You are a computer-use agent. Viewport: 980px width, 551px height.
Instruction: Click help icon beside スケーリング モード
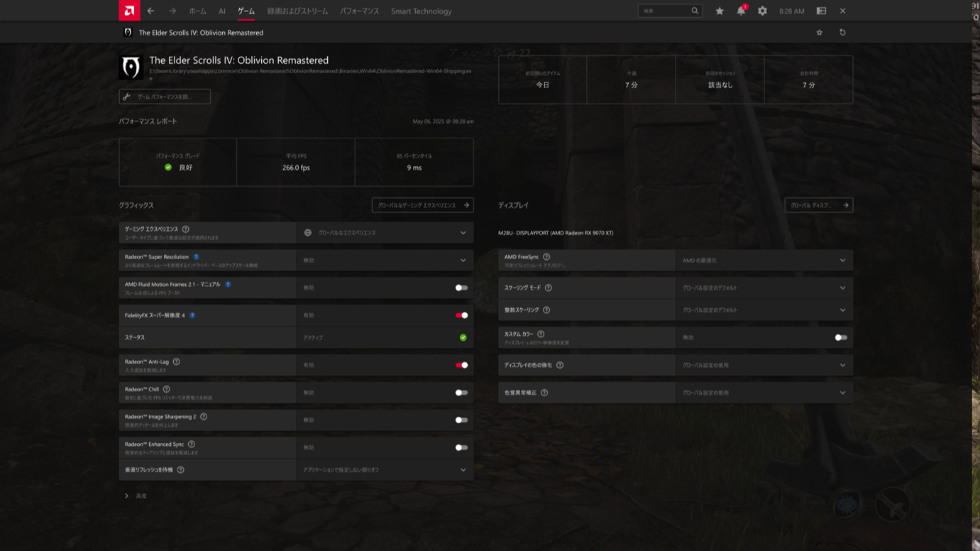pyautogui.click(x=549, y=288)
